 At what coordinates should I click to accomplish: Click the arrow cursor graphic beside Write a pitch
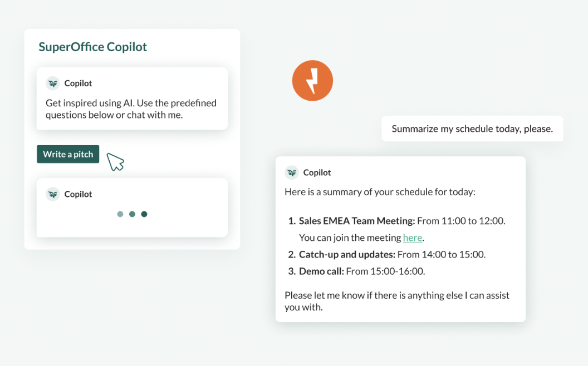[115, 162]
